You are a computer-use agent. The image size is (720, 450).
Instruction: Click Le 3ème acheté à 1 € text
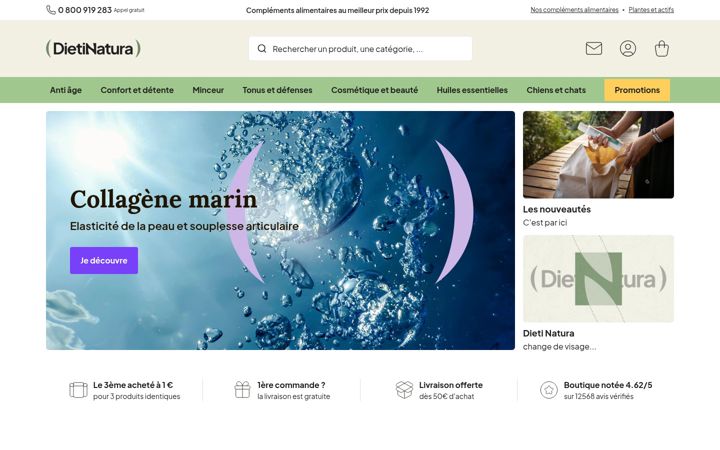(133, 385)
